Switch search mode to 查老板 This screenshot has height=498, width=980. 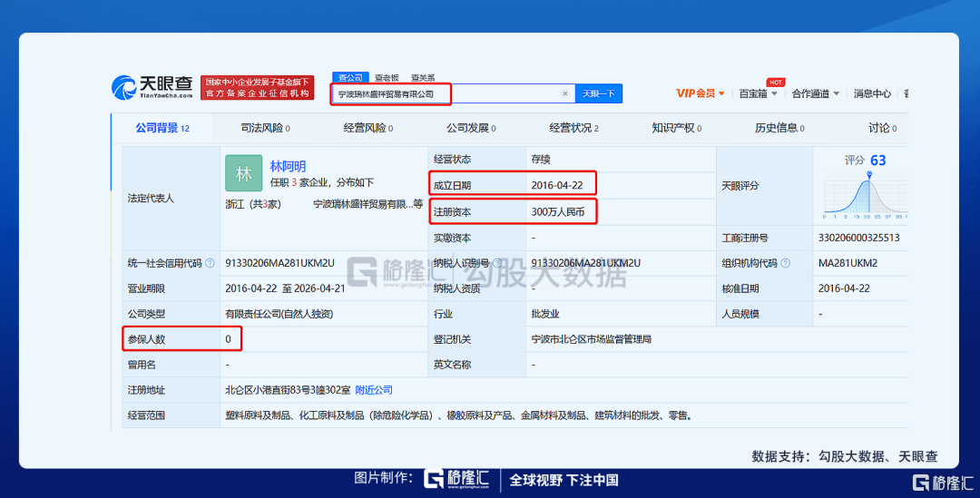387,78
